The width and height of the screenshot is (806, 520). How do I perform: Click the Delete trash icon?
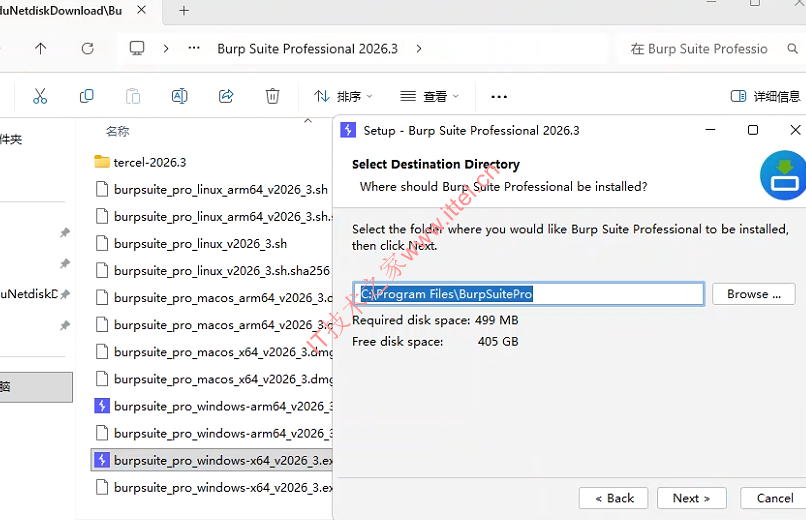pyautogui.click(x=272, y=96)
